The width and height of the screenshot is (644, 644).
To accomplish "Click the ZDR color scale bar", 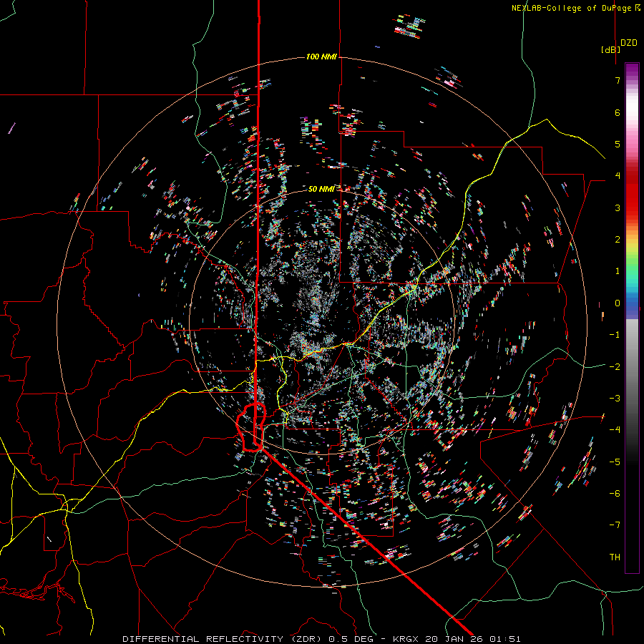I will pyautogui.click(x=632, y=318).
